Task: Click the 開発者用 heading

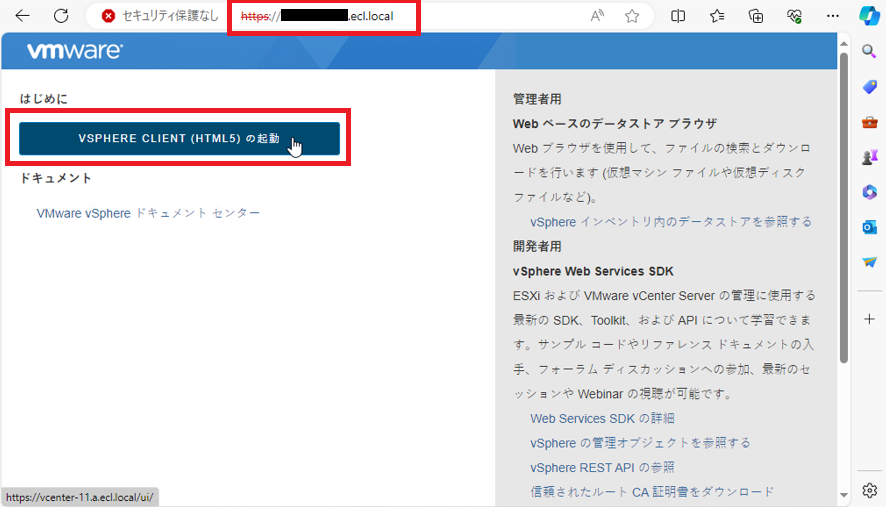Action: pos(537,246)
